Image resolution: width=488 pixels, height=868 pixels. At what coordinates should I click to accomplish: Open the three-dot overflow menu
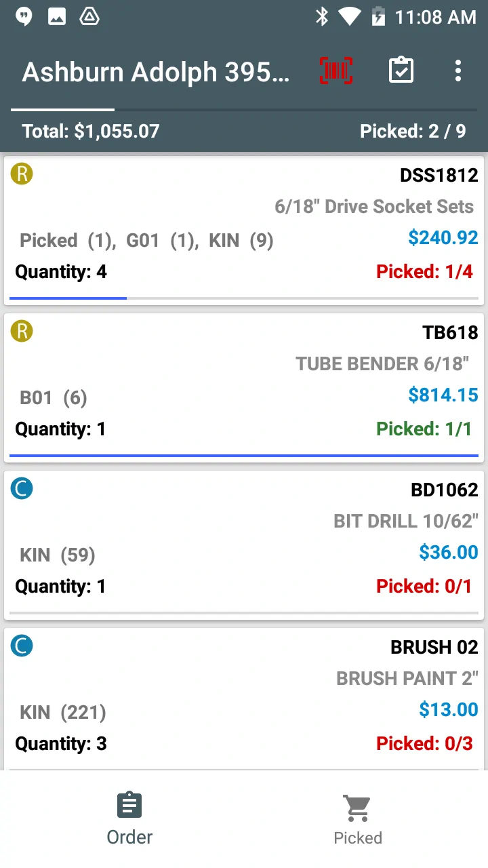[458, 71]
